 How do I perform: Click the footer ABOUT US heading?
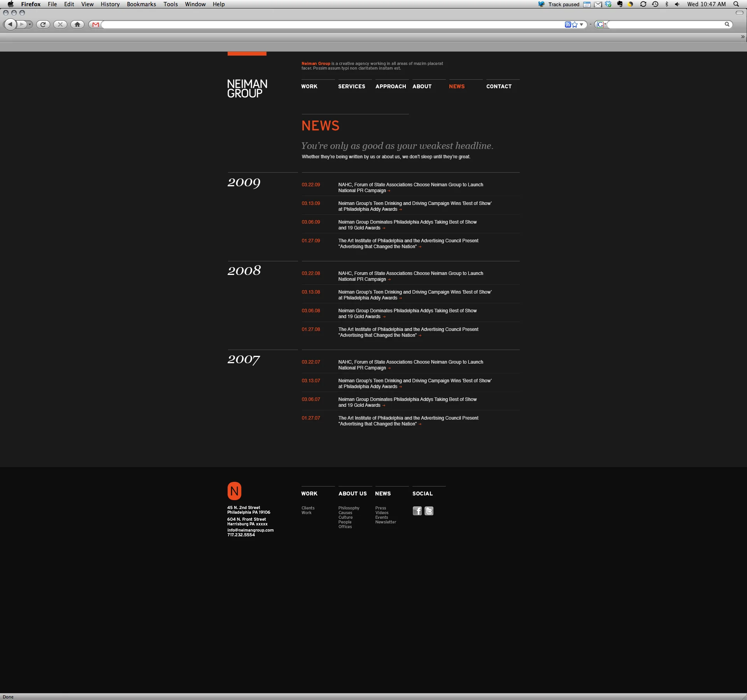352,493
